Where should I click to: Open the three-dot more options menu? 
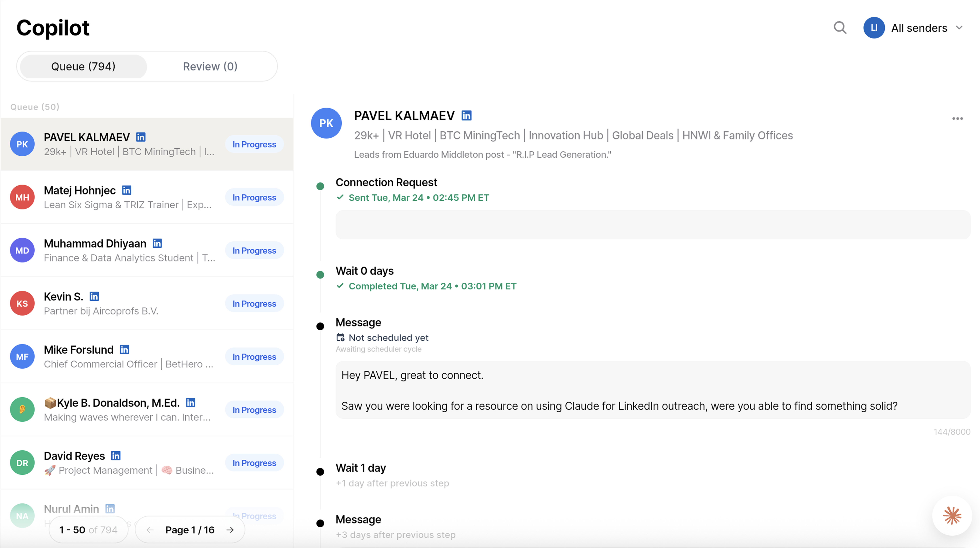pyautogui.click(x=958, y=119)
